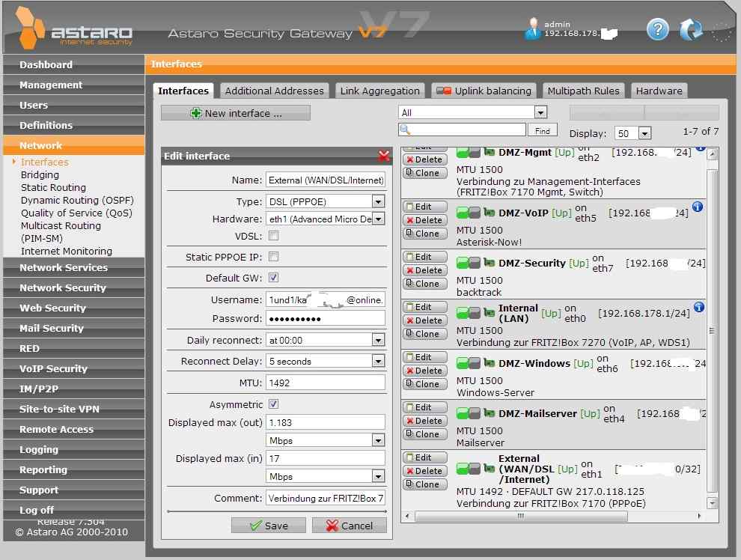Open the Network Security menu item
Screen dimensions: 741x560
point(63,287)
